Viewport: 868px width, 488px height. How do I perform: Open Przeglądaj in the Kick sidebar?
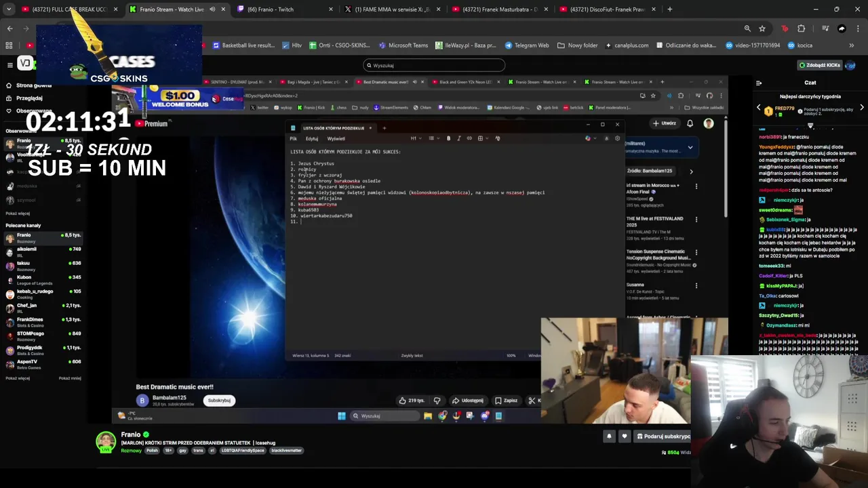(24, 98)
